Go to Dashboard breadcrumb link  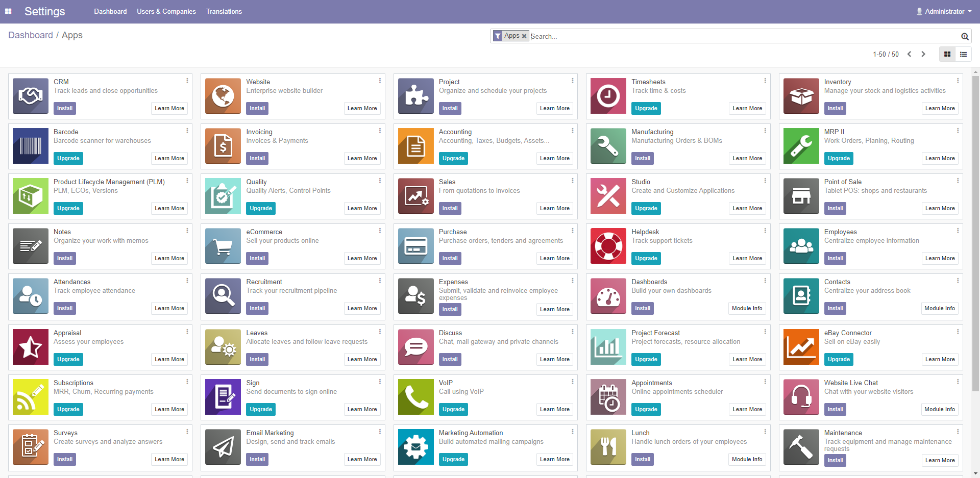31,35
